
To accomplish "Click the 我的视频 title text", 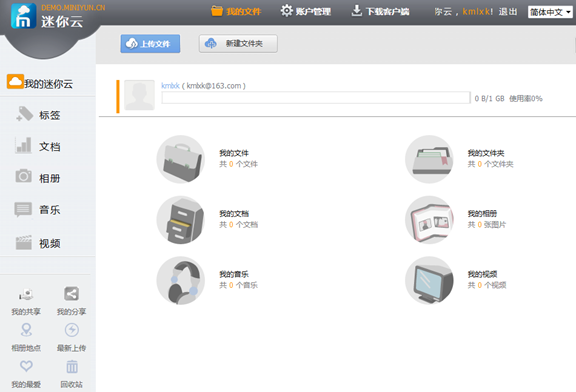I will click(x=482, y=274).
